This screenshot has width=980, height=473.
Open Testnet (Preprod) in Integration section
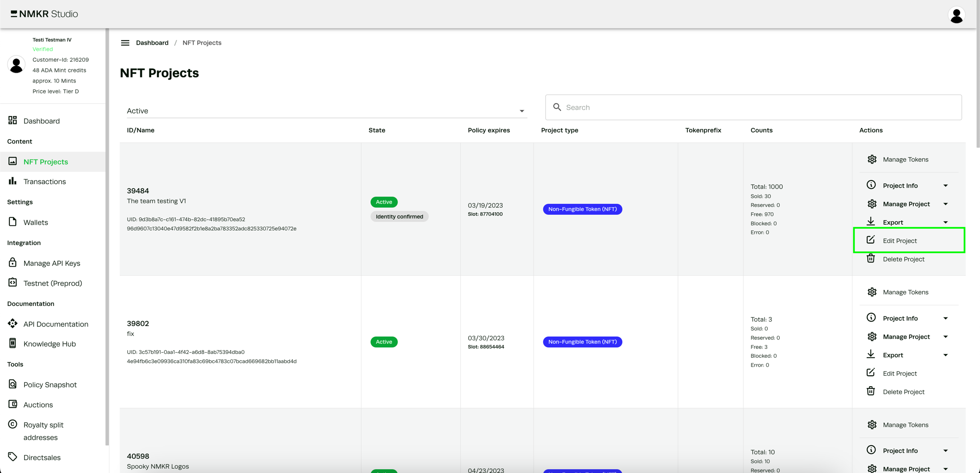(x=52, y=283)
